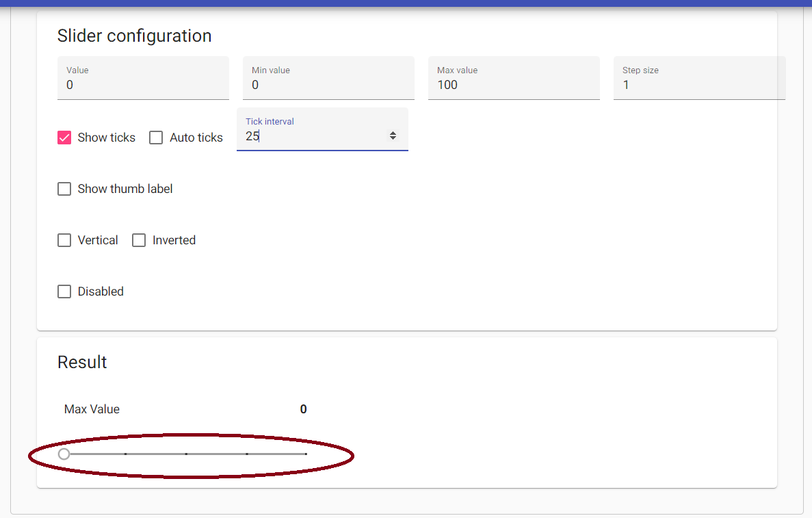Click the slider thumb handle
Image resolution: width=812 pixels, height=518 pixels.
64,453
